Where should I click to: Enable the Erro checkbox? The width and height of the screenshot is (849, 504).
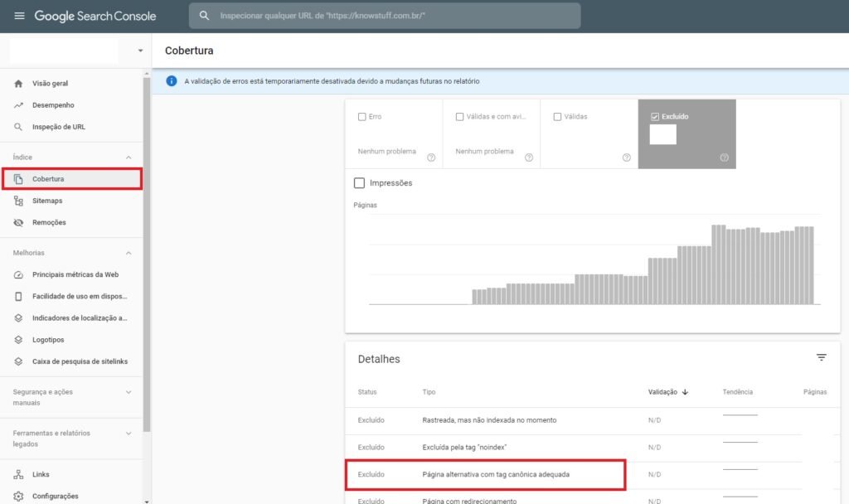pos(362,117)
